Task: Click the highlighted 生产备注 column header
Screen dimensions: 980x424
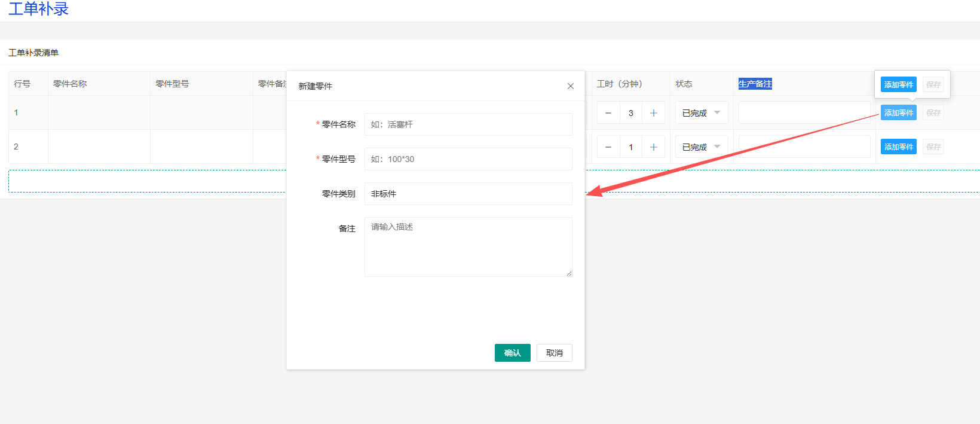Action: coord(755,84)
